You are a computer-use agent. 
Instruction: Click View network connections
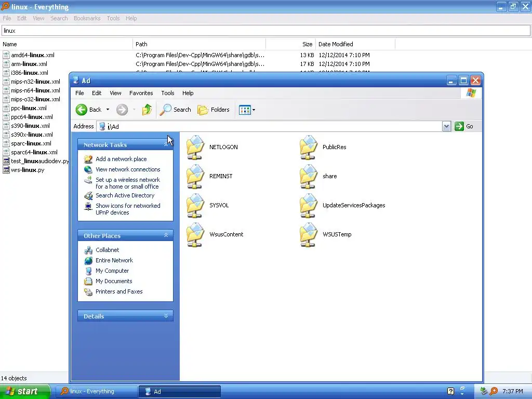(128, 169)
